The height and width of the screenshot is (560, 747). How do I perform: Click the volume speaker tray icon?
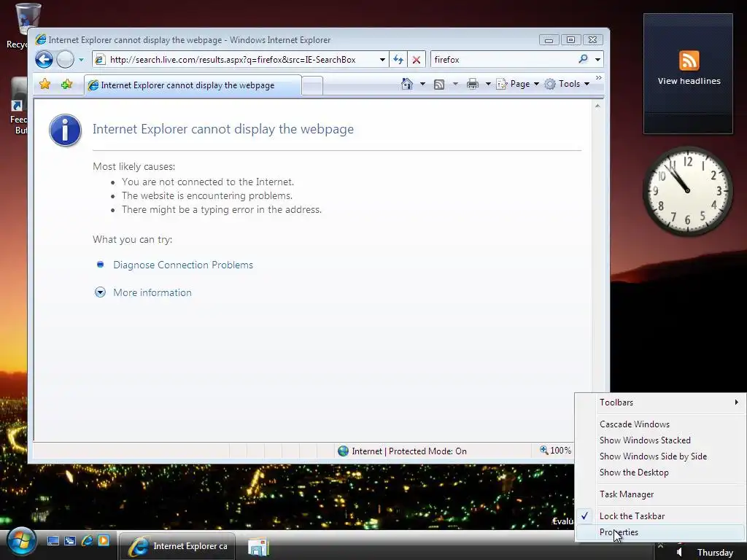click(680, 553)
